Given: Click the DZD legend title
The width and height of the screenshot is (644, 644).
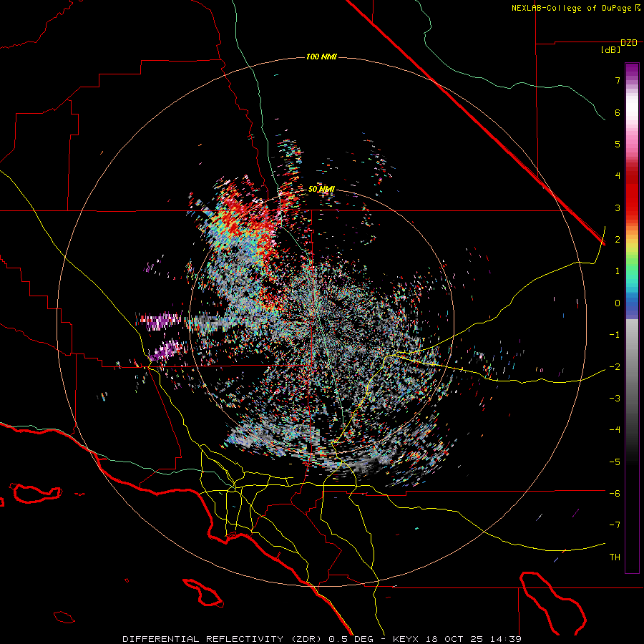Looking at the screenshot, I should coord(629,43).
